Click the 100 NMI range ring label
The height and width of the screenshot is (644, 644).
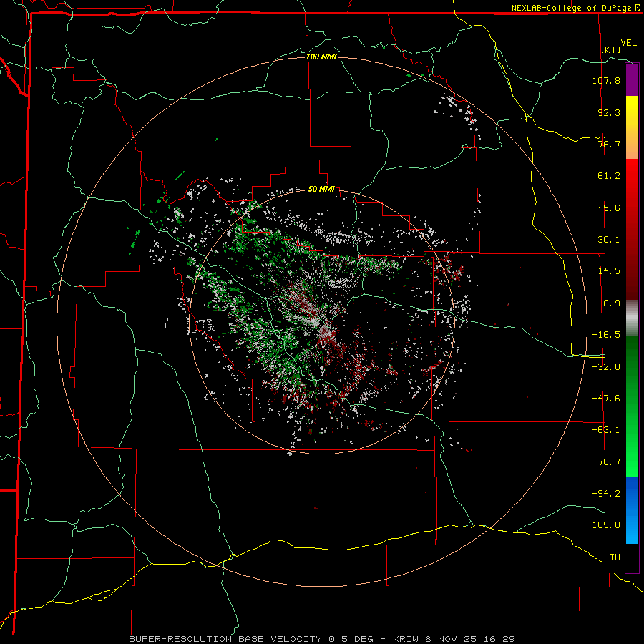click(321, 57)
